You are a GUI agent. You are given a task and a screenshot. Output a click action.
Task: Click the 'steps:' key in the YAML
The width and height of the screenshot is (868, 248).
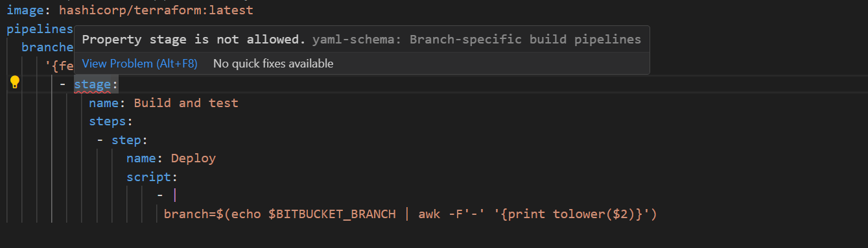point(111,121)
